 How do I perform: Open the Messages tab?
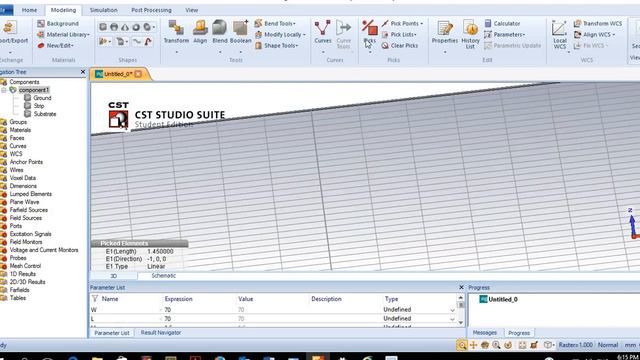pyautogui.click(x=484, y=333)
